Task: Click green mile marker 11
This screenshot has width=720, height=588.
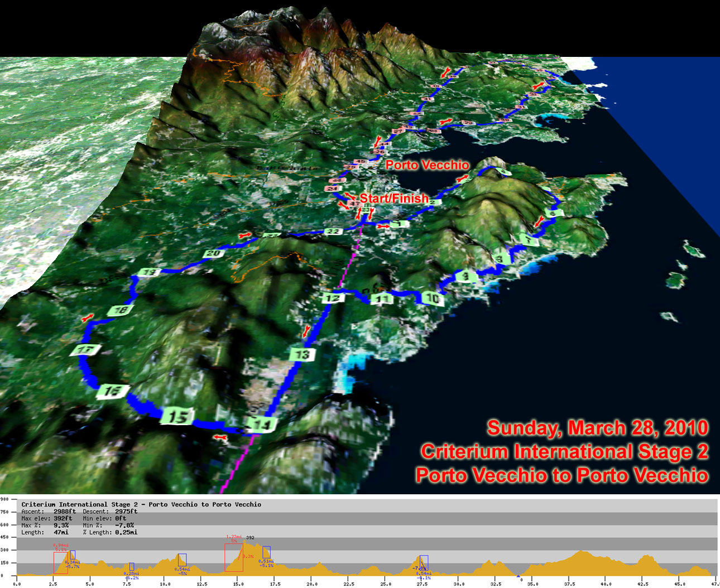Action: coord(382,299)
